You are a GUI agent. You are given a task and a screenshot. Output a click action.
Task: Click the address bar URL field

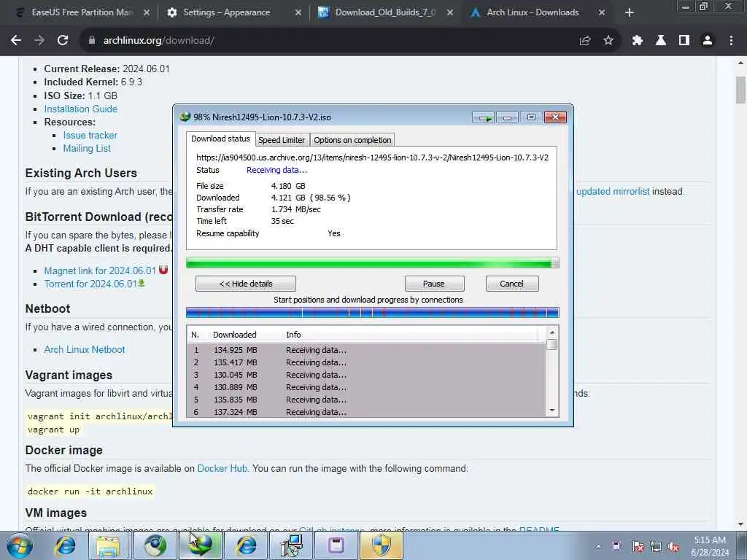[329, 41]
